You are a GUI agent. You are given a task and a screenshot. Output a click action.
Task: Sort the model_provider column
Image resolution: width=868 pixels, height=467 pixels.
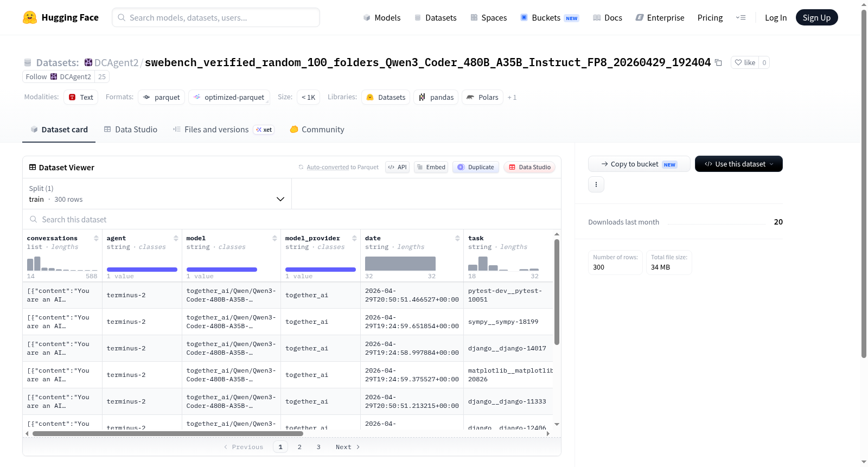pos(354,238)
